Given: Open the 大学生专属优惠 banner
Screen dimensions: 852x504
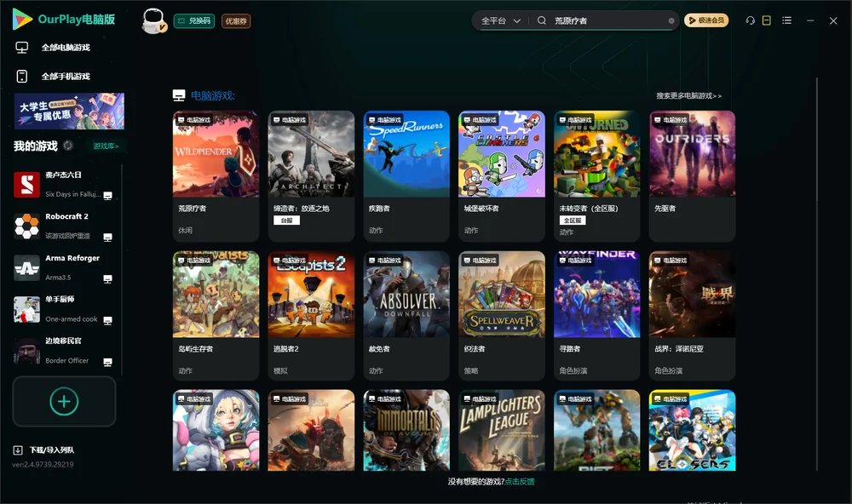Looking at the screenshot, I should tap(69, 111).
